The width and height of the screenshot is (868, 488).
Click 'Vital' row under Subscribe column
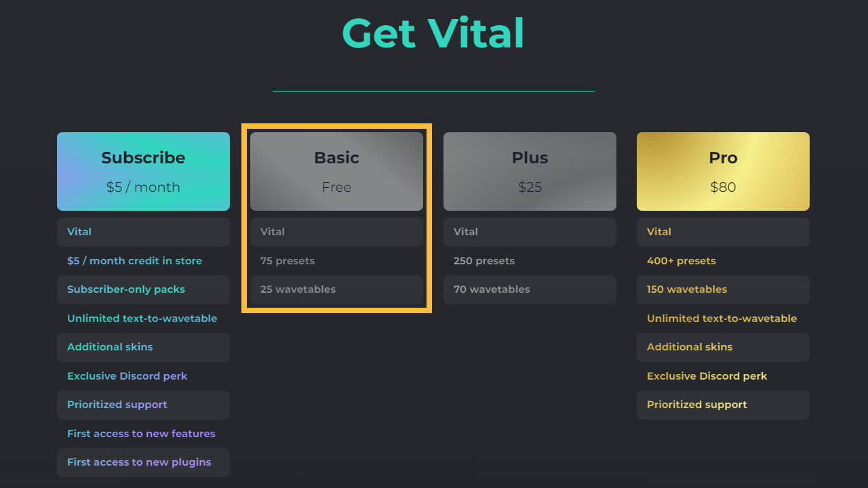pyautogui.click(x=143, y=232)
